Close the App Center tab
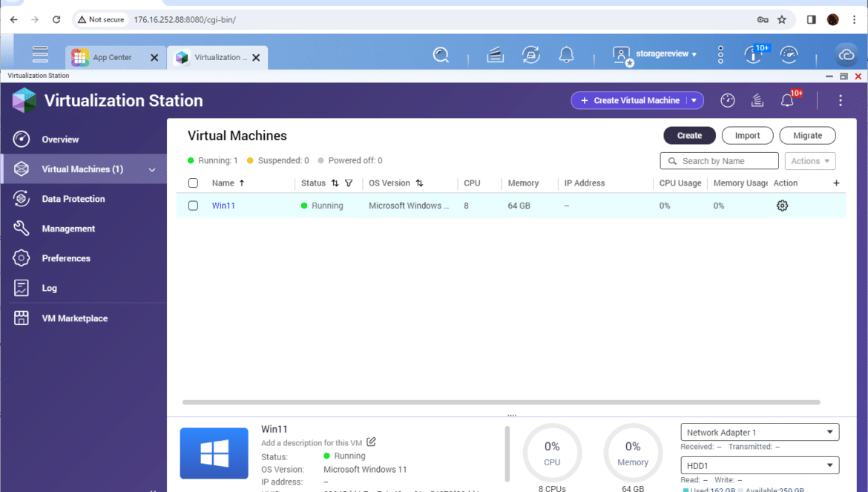Screen dimensions: 868x492 click(154, 58)
